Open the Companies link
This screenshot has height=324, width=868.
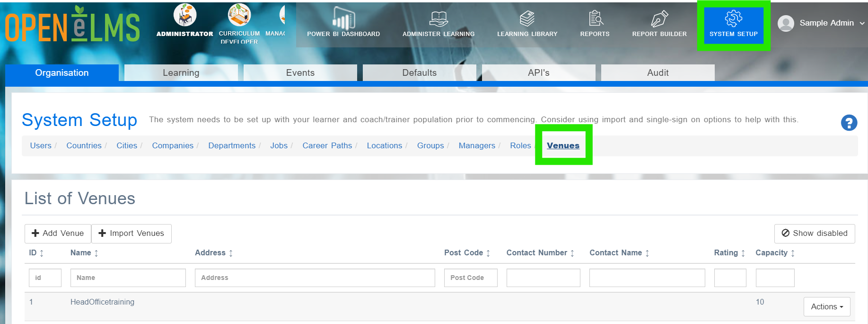coord(173,145)
